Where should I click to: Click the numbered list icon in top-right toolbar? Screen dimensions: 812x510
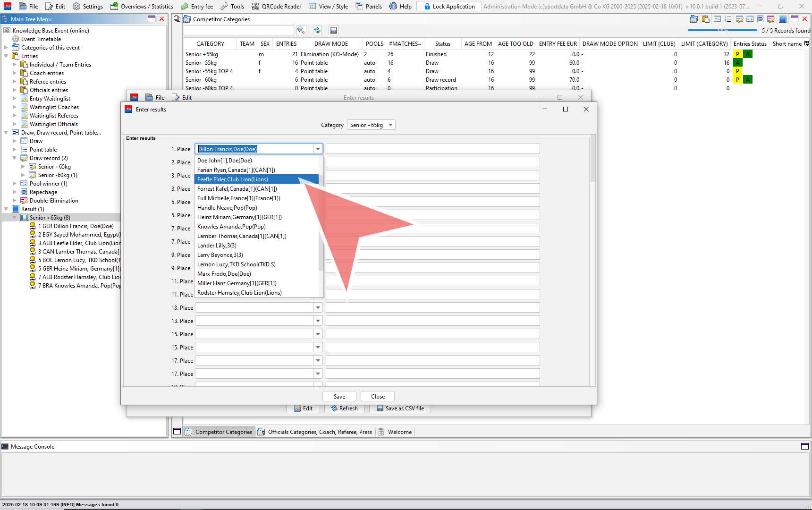coord(727,19)
